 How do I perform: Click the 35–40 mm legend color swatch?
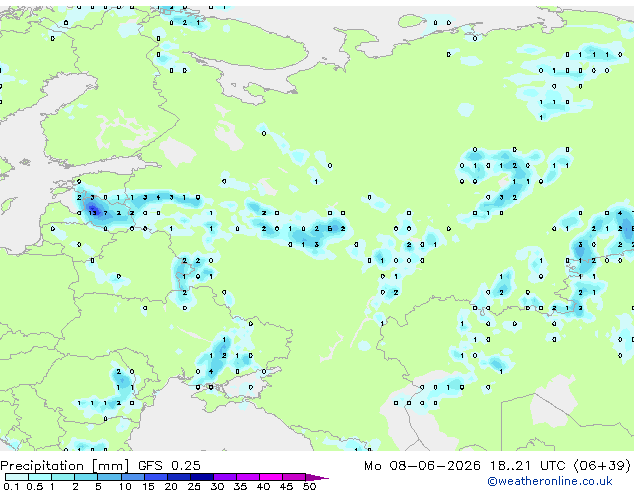248,477
